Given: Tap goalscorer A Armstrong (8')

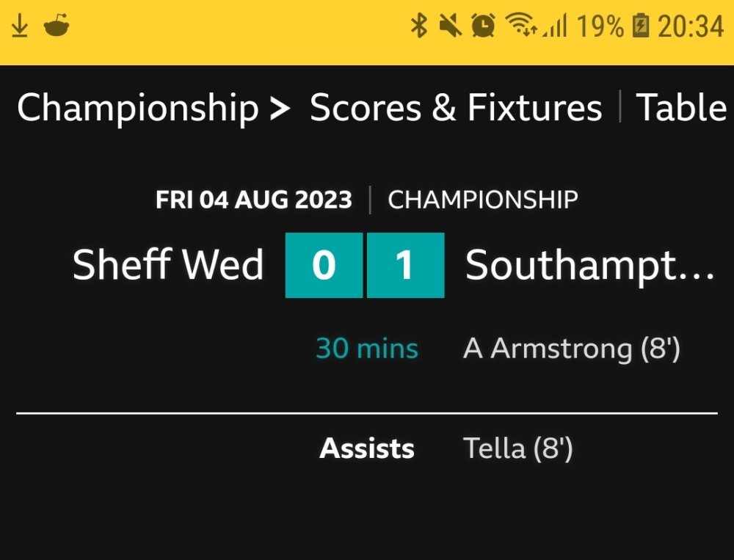Looking at the screenshot, I should point(572,349).
